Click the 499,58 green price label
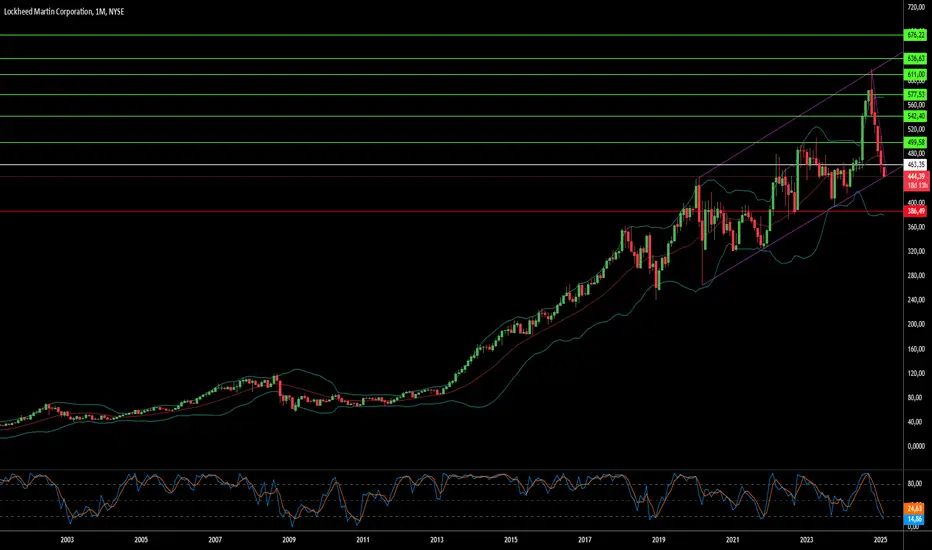Viewport: 932px width, 550px height. 915,143
